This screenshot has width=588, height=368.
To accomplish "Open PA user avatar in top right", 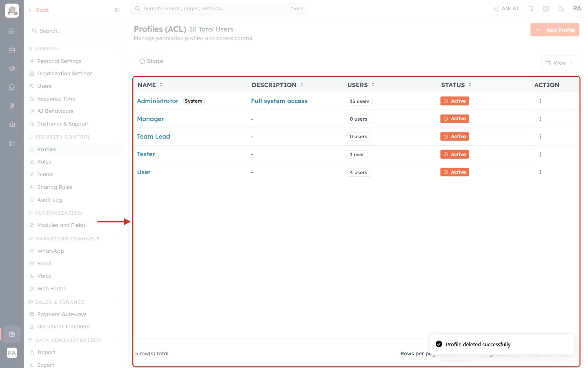I will click(x=577, y=9).
